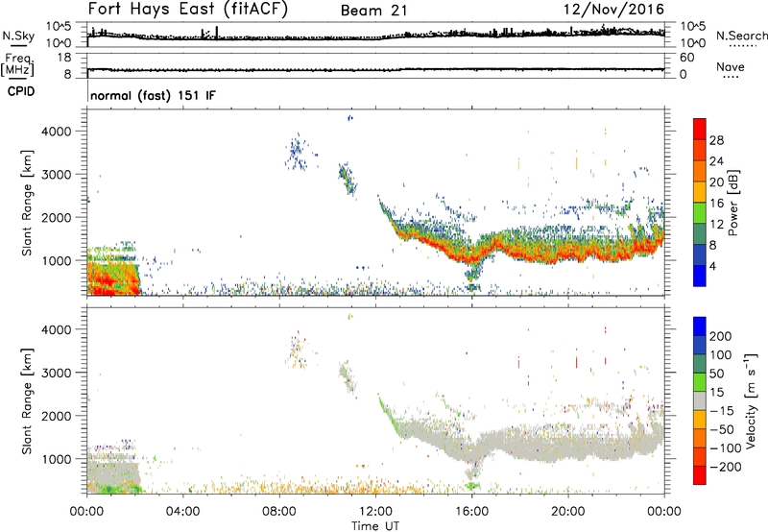Click the 'Fort Hays East (fitACF)' title
768x532 pixels.
[x=188, y=9]
